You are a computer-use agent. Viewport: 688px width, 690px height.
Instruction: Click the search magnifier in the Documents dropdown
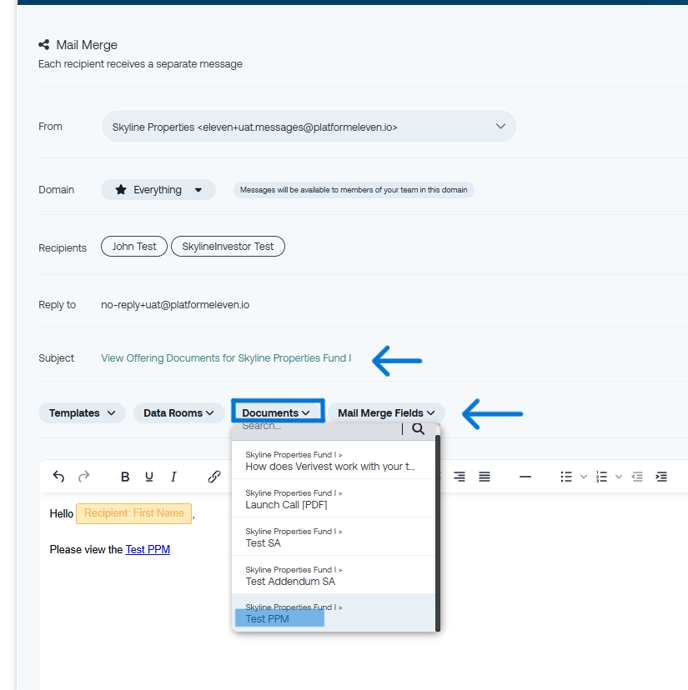click(x=418, y=429)
